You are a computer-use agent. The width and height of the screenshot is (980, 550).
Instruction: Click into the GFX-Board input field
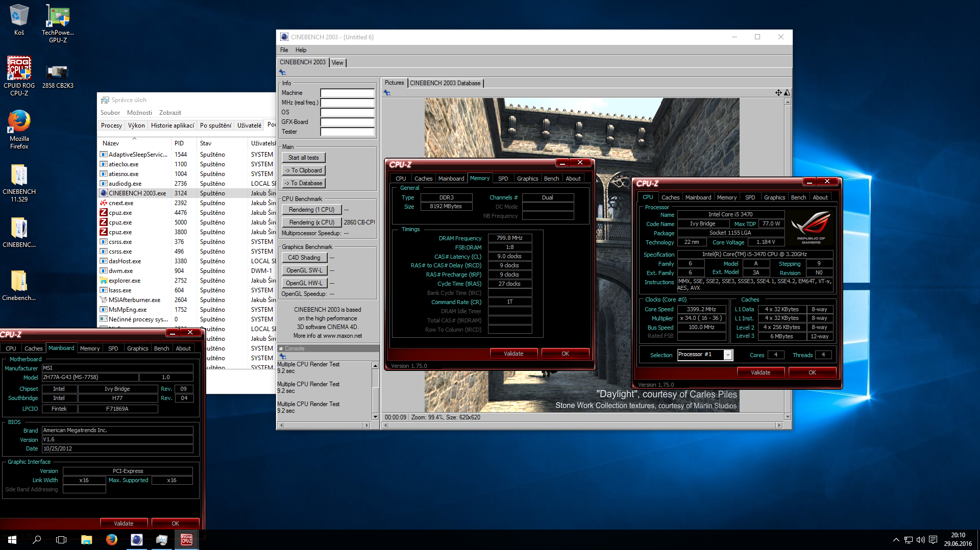point(347,122)
